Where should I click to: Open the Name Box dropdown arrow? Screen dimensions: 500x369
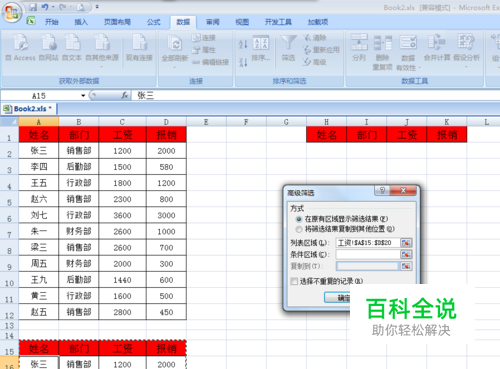pos(83,96)
